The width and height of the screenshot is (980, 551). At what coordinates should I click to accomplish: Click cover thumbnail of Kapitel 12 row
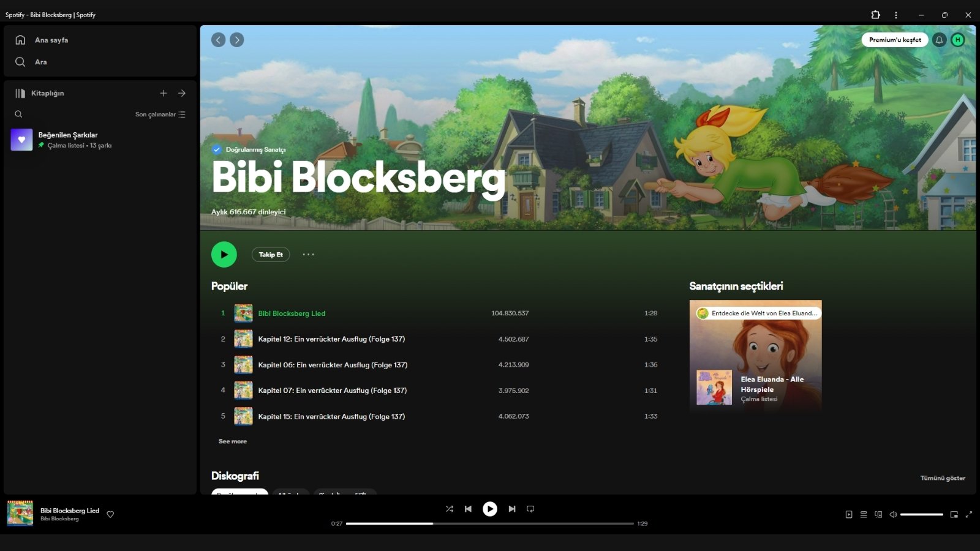point(243,339)
